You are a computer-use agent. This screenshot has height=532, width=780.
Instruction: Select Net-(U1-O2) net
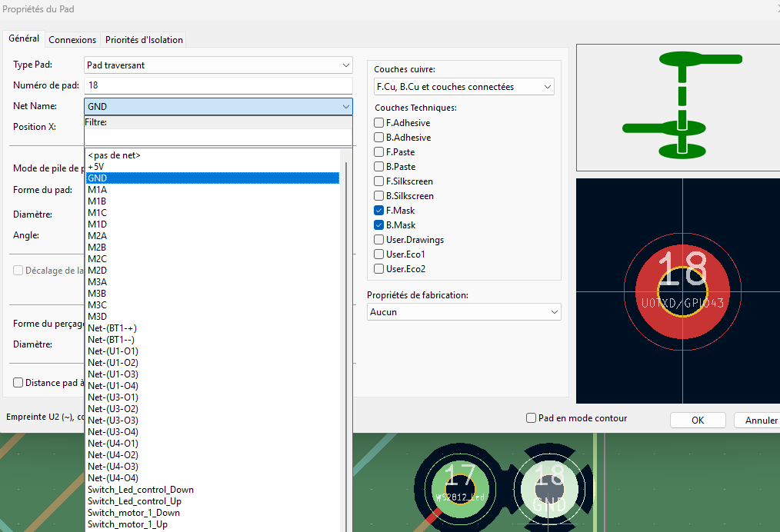coord(212,362)
